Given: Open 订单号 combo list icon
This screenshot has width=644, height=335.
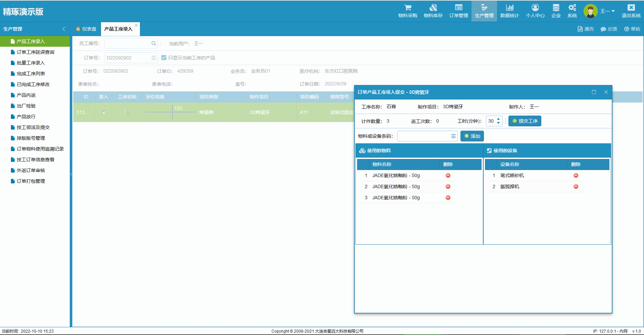Looking at the screenshot, I should pos(153,58).
